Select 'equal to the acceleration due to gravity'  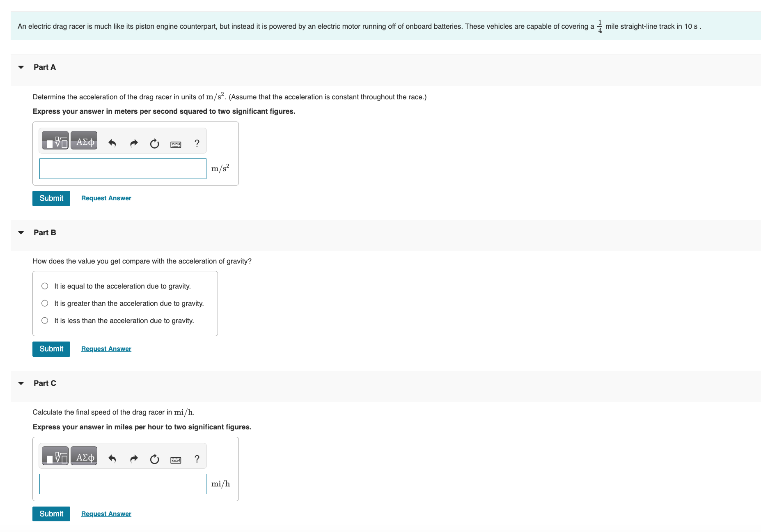tap(45, 286)
